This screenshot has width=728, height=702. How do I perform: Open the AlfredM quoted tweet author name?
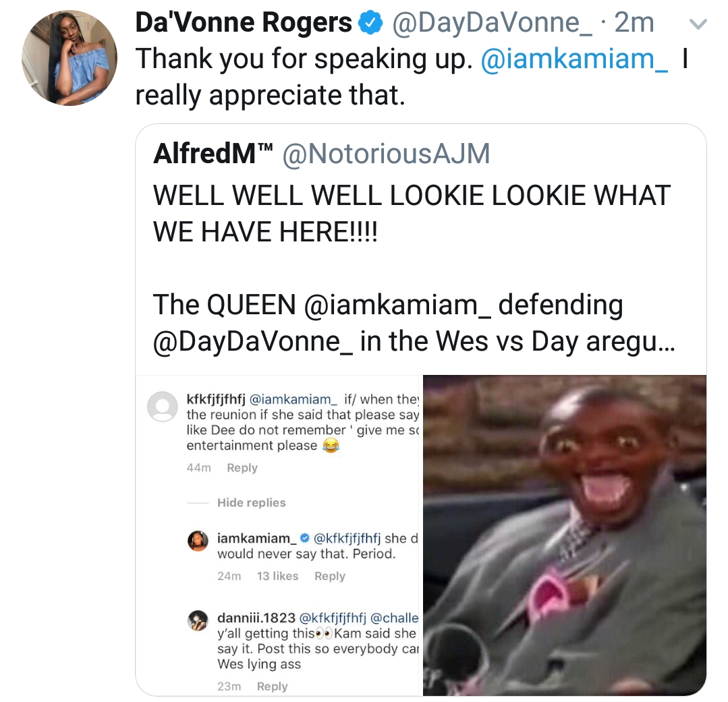[x=212, y=153]
